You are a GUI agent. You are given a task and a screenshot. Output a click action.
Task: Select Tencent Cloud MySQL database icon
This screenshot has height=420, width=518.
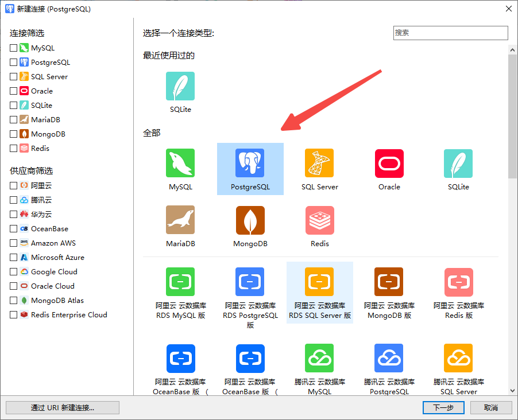(319, 358)
